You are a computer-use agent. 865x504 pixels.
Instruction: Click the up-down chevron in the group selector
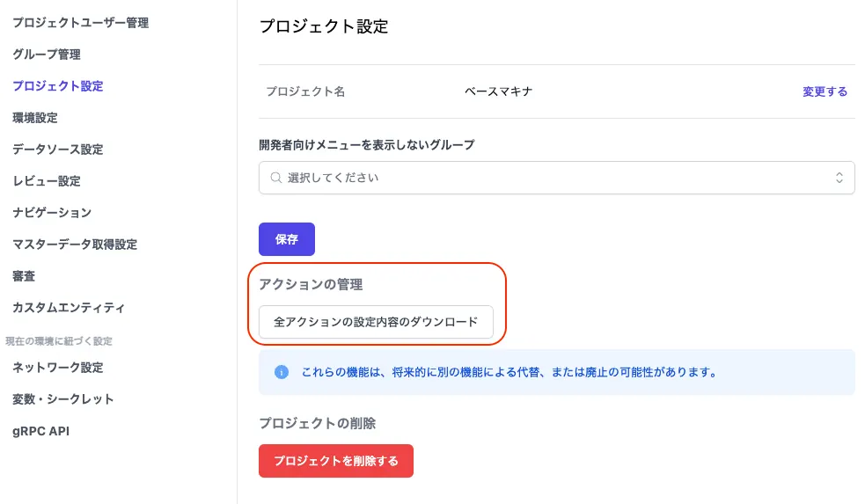click(839, 178)
